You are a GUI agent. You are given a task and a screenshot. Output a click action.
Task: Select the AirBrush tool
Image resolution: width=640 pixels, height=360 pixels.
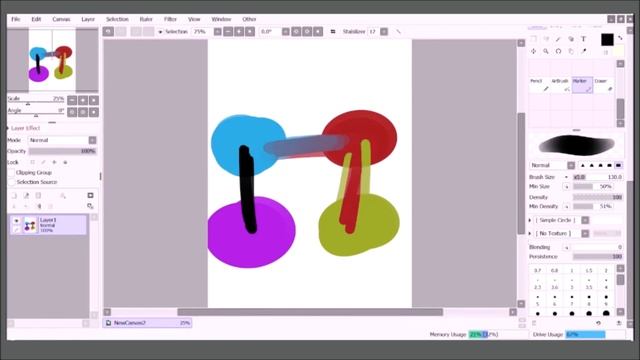coord(561,85)
